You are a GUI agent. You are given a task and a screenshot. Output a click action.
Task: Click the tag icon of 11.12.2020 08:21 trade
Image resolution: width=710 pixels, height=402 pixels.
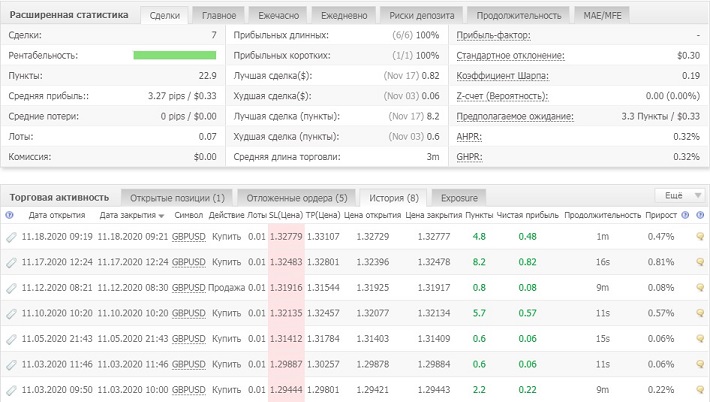point(11,288)
